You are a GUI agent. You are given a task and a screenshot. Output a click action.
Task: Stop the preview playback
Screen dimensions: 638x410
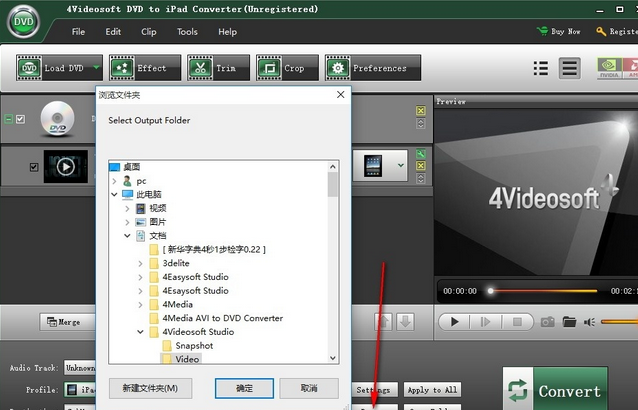point(517,322)
